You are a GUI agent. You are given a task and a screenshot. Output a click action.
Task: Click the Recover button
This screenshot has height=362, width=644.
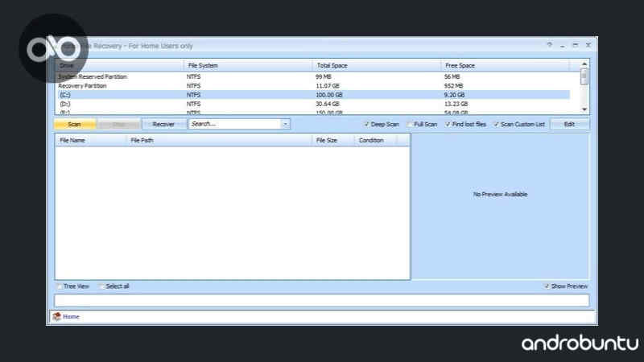pos(163,125)
